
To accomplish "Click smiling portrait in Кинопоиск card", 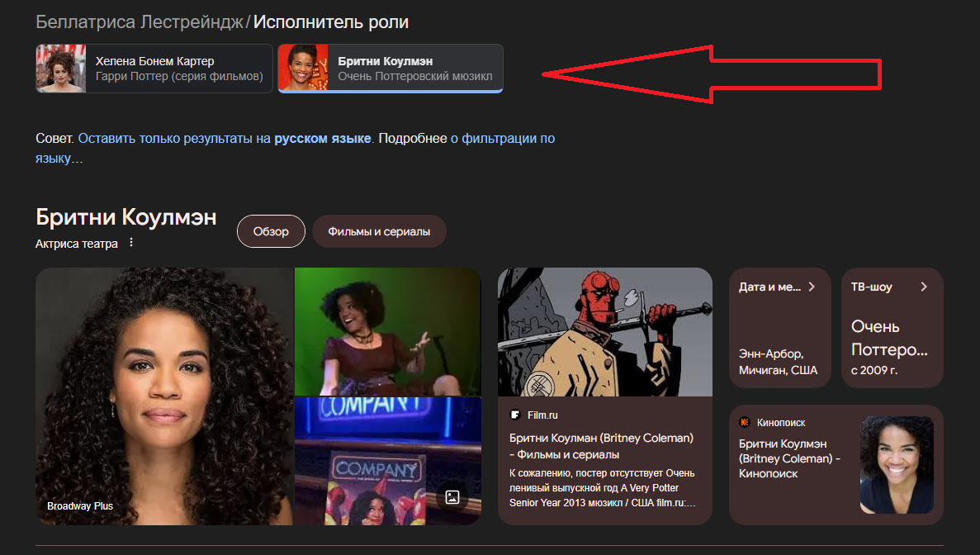I will click(x=897, y=465).
